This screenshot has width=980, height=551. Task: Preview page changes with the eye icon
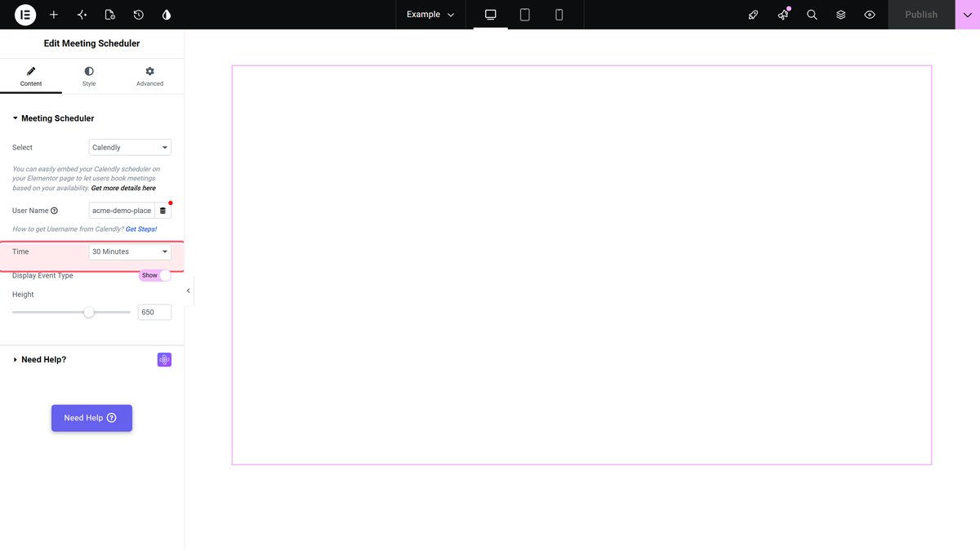(x=870, y=15)
